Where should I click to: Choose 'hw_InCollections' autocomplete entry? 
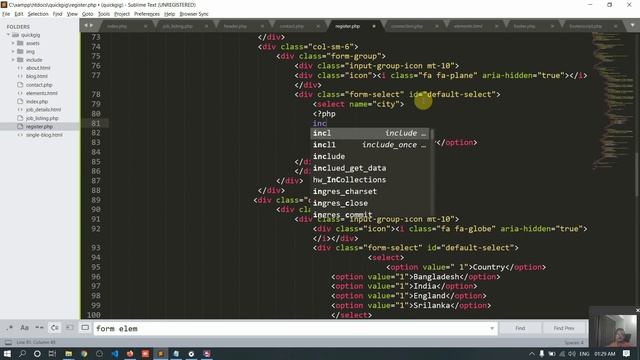click(369, 180)
